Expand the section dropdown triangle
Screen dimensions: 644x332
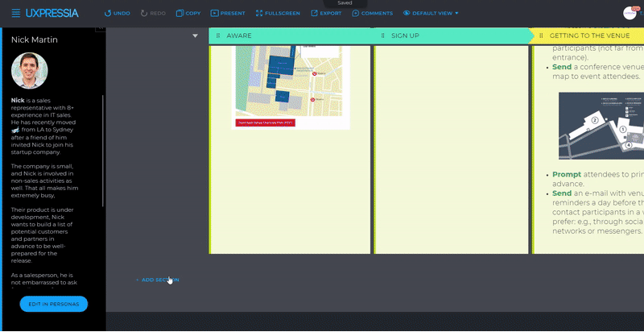pyautogui.click(x=196, y=35)
